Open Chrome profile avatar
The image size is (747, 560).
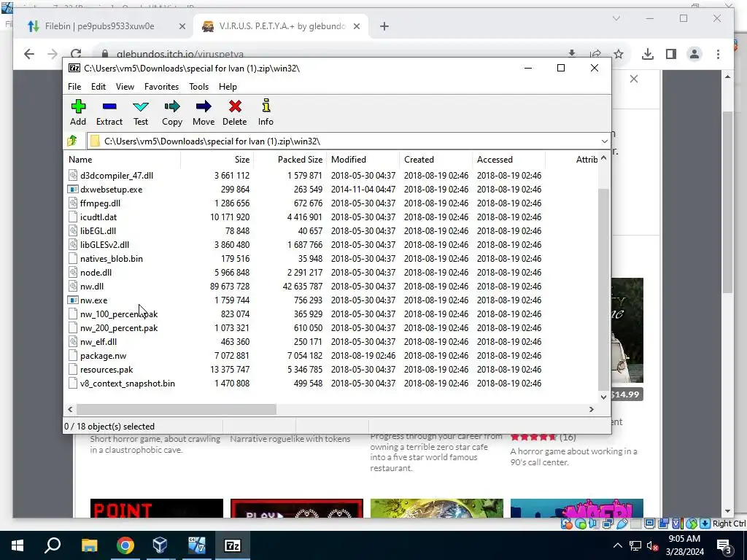[694, 54]
